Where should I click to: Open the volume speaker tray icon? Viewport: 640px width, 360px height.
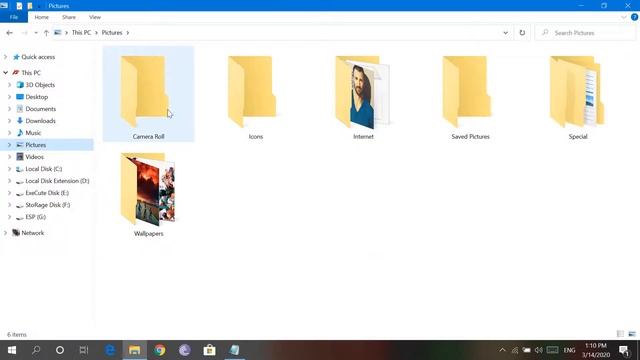click(539, 350)
